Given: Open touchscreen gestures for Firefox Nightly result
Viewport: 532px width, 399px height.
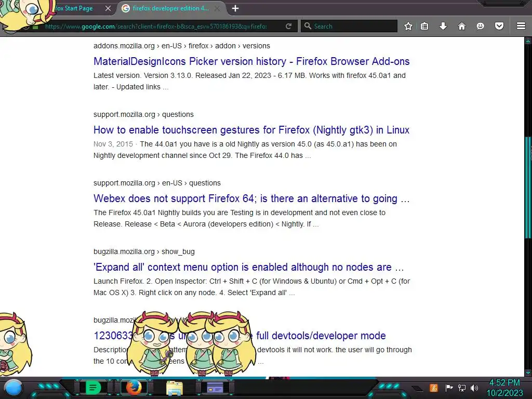Looking at the screenshot, I should [251, 130].
